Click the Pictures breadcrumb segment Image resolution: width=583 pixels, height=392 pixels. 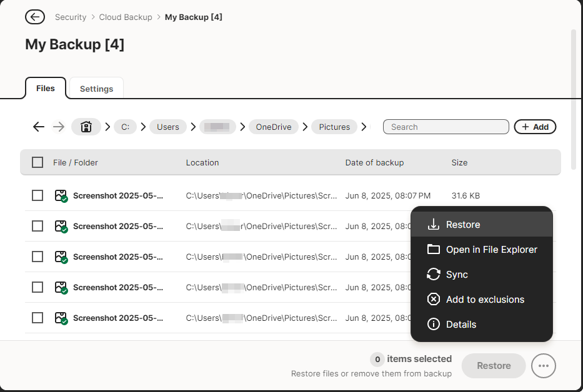pos(334,127)
